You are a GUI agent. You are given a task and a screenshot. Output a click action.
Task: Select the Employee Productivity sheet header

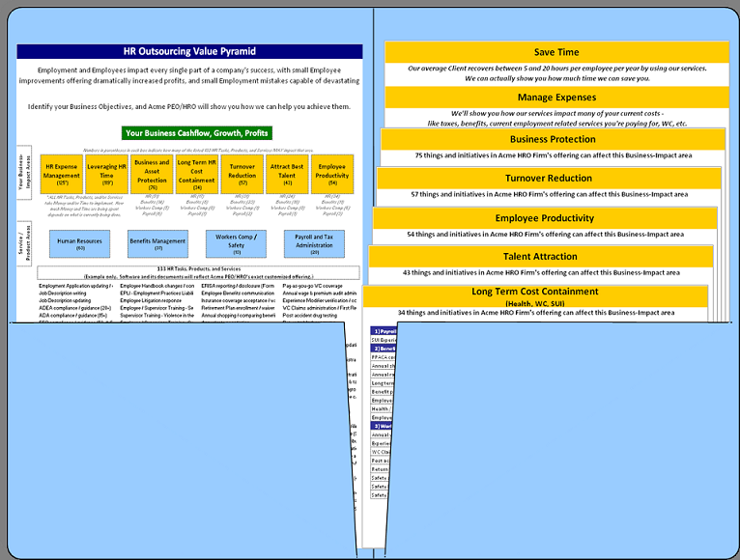(x=545, y=218)
